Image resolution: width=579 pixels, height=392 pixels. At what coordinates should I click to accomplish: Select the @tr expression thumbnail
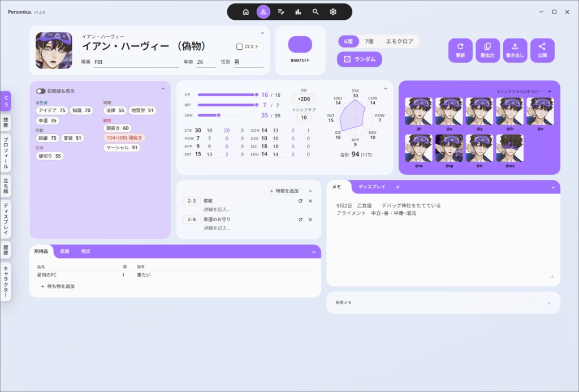point(479,148)
